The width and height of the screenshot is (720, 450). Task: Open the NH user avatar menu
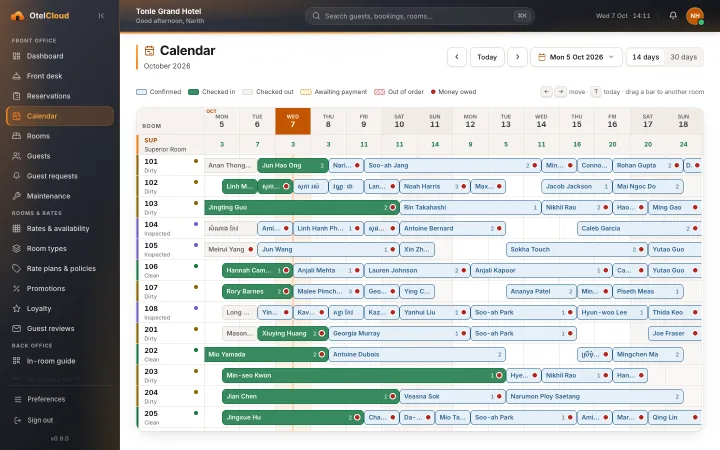coord(695,16)
